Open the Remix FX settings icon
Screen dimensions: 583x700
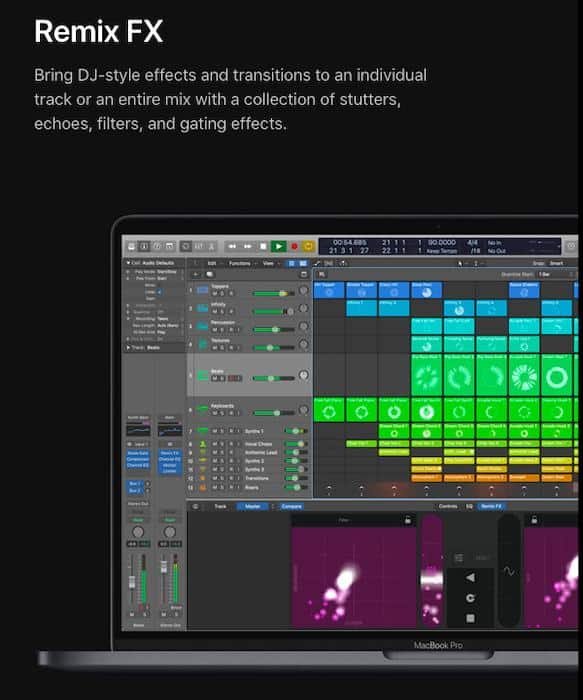point(458,558)
